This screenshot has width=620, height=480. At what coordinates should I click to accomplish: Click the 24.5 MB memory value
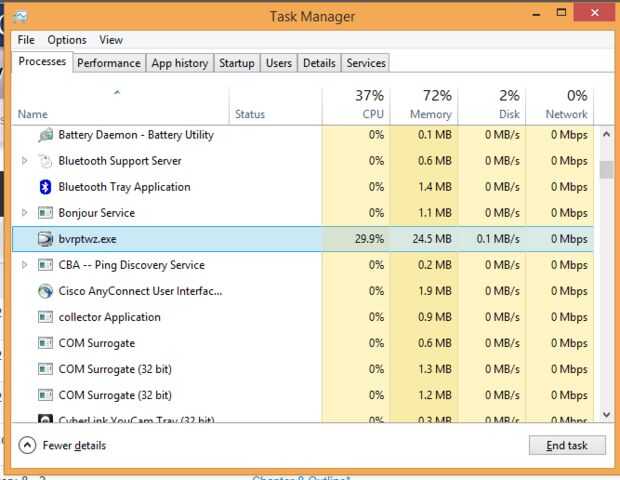tap(432, 239)
